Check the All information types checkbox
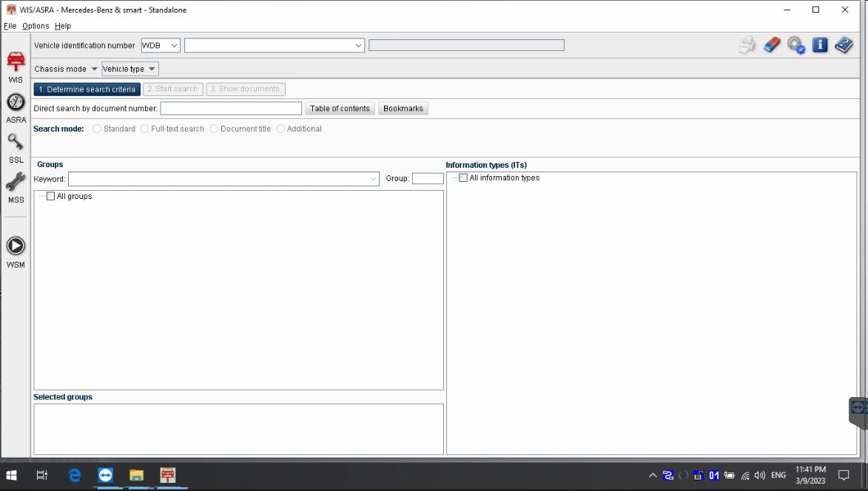Viewport: 868px width, 491px height. 462,177
